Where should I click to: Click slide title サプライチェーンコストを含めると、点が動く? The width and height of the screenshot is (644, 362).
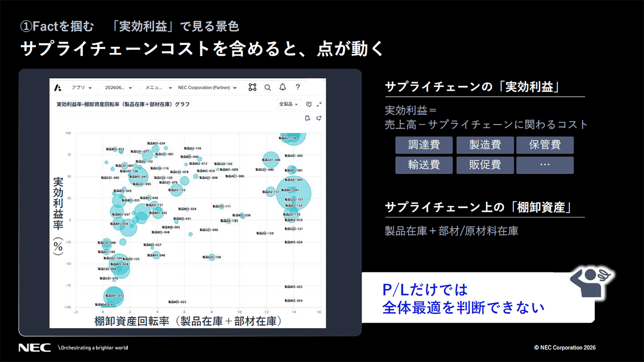(202, 49)
